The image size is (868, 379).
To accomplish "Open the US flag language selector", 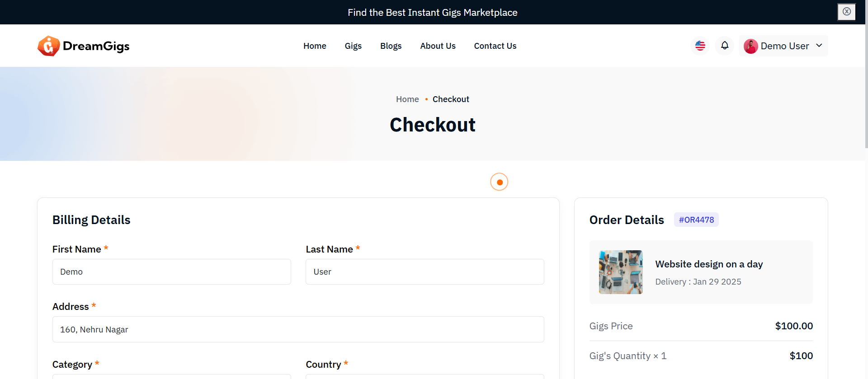I will coord(700,46).
